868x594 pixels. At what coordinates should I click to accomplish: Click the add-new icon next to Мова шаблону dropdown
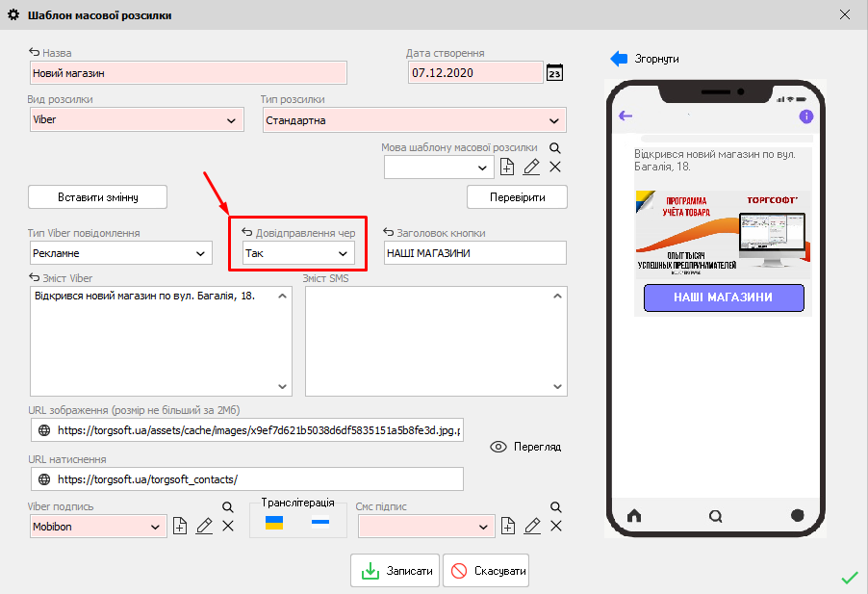tap(507, 168)
